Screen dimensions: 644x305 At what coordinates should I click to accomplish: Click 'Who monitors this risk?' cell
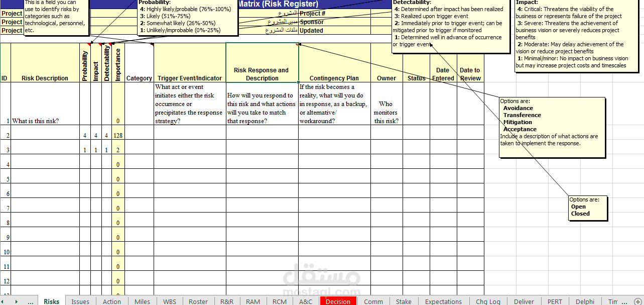387,104
